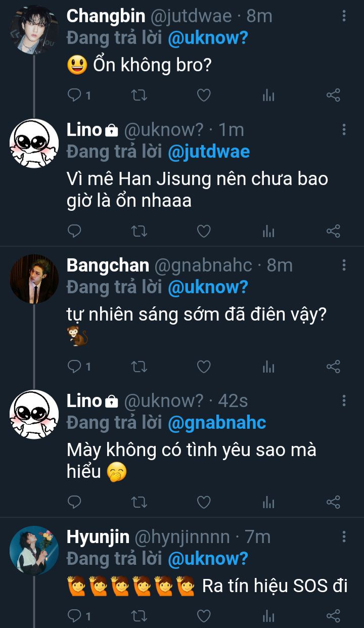Open the @gnabnahc mention link
Screen dimensions: 364x628
click(216, 423)
